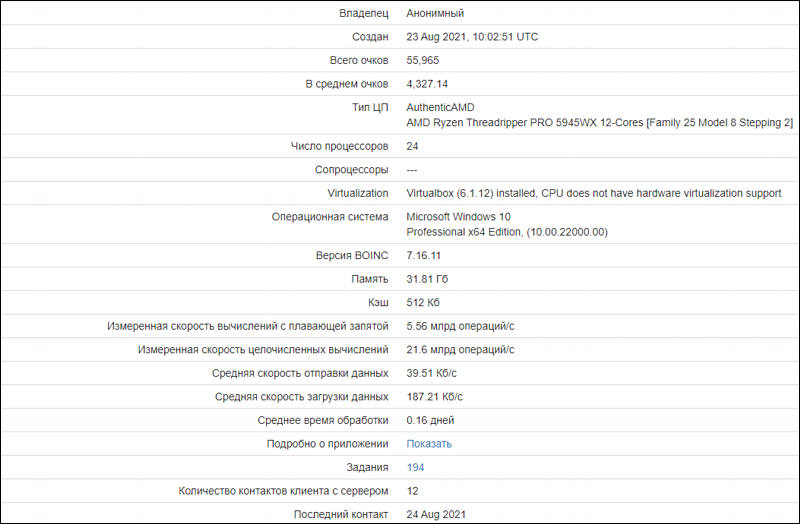Select the BOINC version 7.16.11 value
The image size is (800, 524).
(x=423, y=255)
